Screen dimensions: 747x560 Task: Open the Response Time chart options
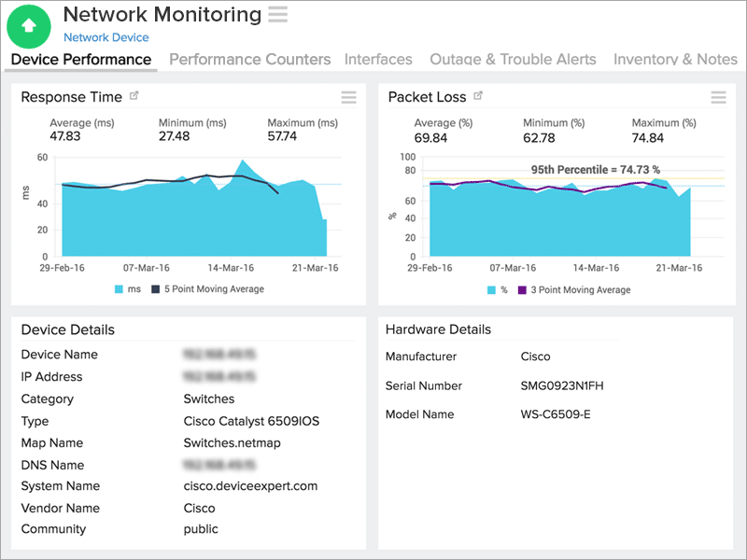347,97
